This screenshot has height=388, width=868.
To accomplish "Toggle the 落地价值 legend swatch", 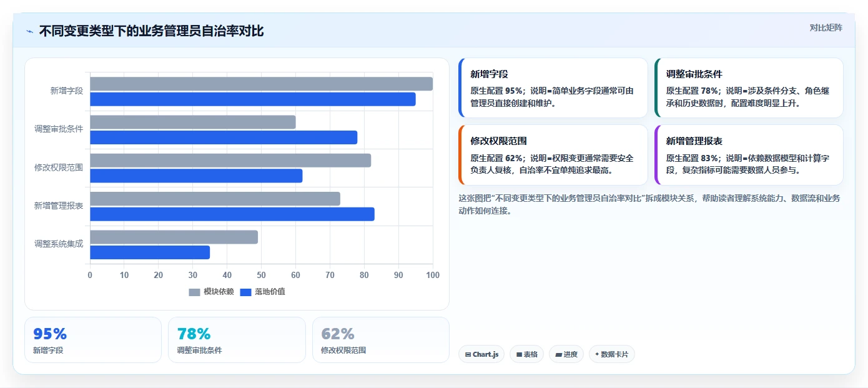I will click(245, 292).
